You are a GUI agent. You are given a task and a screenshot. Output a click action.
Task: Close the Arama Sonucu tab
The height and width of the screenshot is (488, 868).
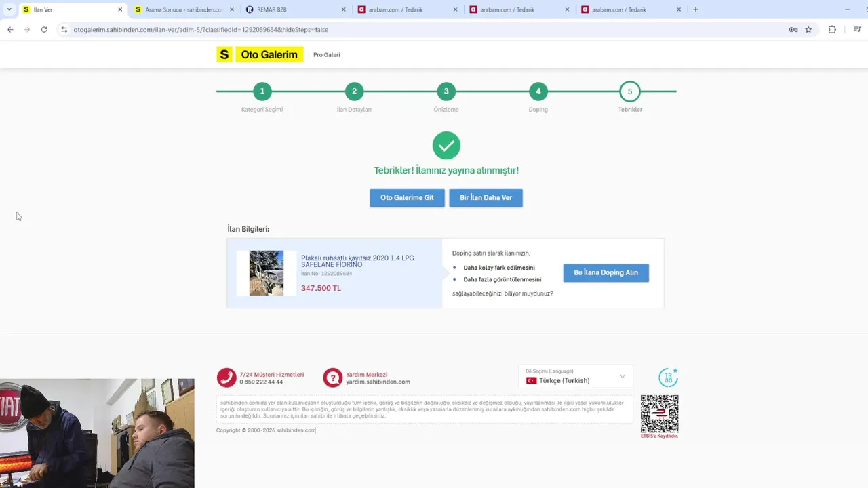[x=232, y=9]
